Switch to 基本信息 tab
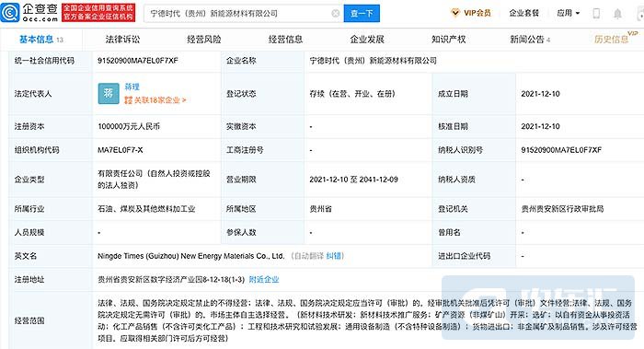644x349 pixels. 40,40
